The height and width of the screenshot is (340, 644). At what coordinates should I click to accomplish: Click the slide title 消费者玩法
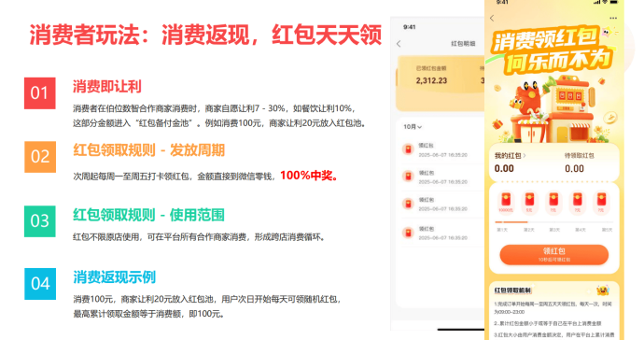(85, 35)
